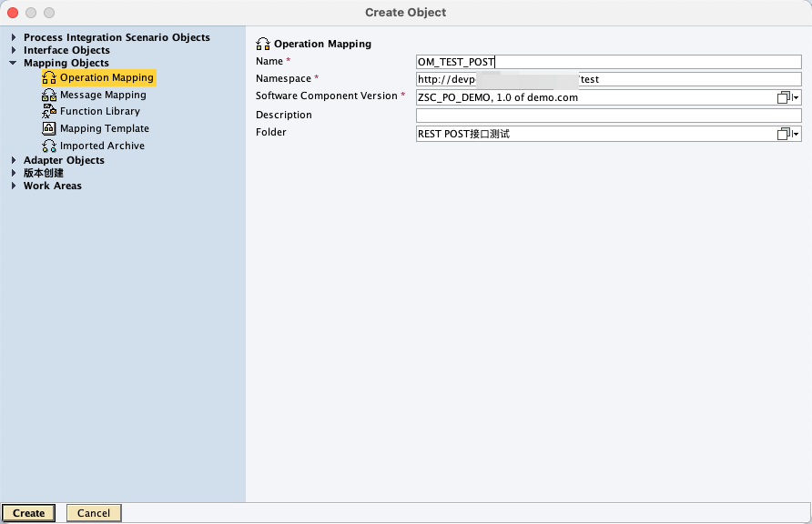812x524 pixels.
Task: Click the Adapter Objects label
Action: (x=65, y=160)
